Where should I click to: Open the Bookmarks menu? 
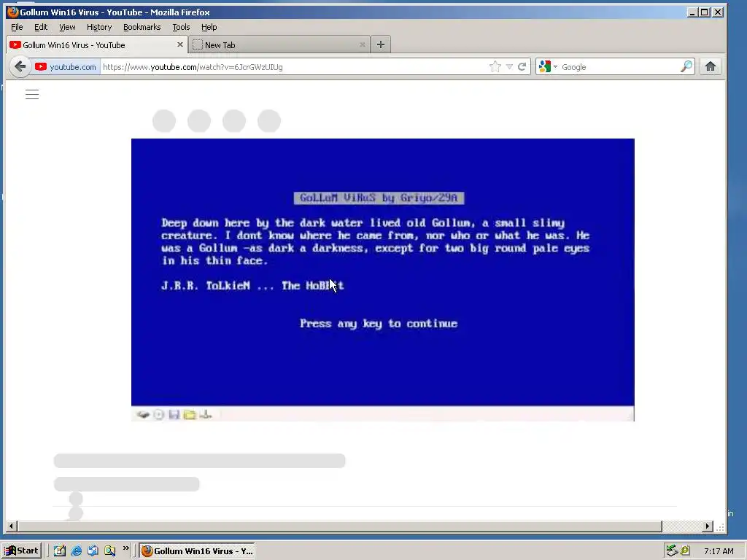(x=142, y=27)
